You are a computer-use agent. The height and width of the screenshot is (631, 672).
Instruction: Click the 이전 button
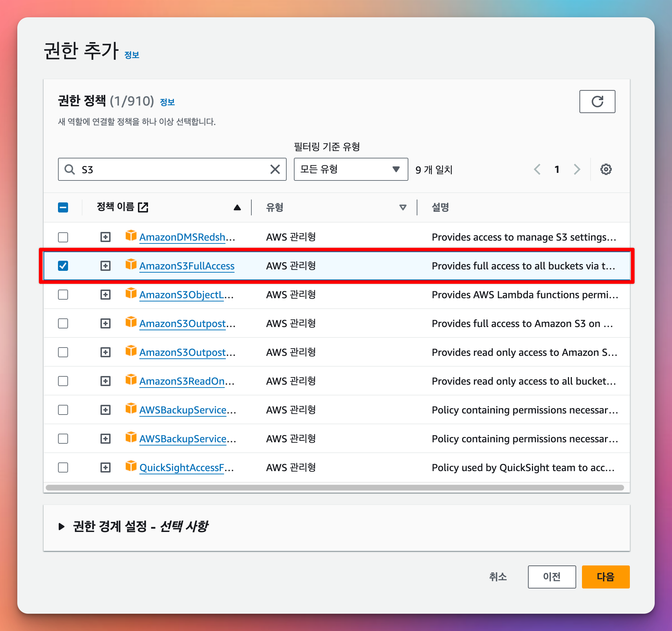[x=552, y=577]
